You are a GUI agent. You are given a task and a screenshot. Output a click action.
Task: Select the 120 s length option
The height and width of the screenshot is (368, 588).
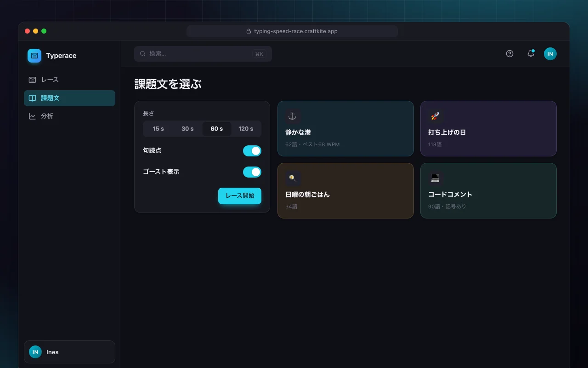pos(246,129)
